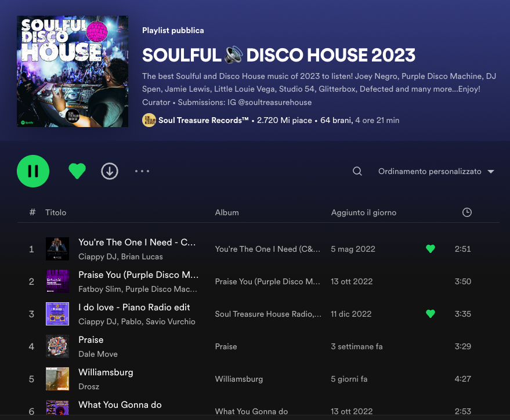Open the Praise album link
The width and height of the screenshot is (510, 420).
tap(226, 346)
